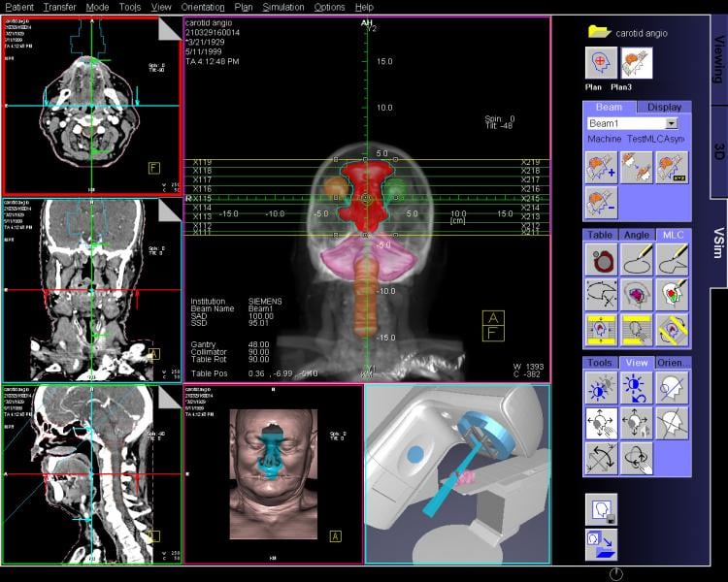Viewport: 728px width, 582px height.
Task: Select the 3D face surface rendering view
Action: [273, 473]
